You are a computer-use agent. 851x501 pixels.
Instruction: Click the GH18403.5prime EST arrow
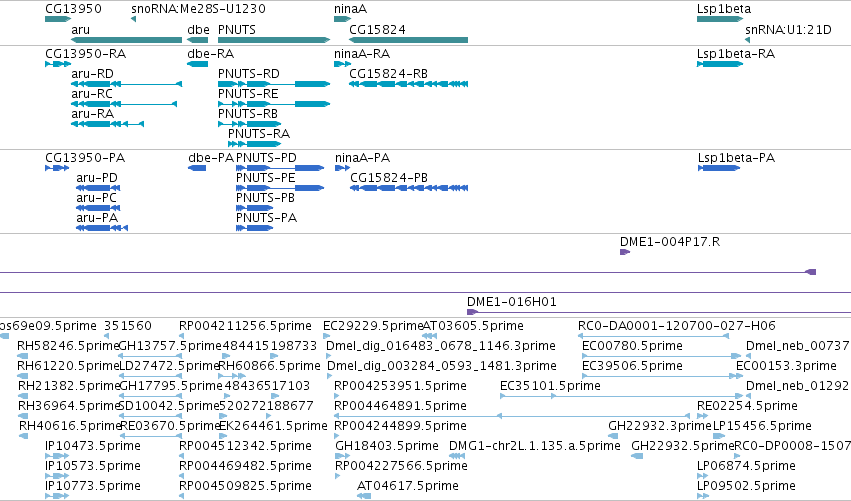[x=342, y=456]
